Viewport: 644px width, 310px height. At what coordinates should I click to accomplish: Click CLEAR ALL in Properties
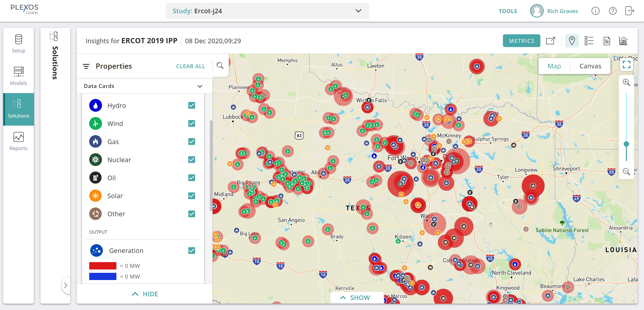point(191,66)
